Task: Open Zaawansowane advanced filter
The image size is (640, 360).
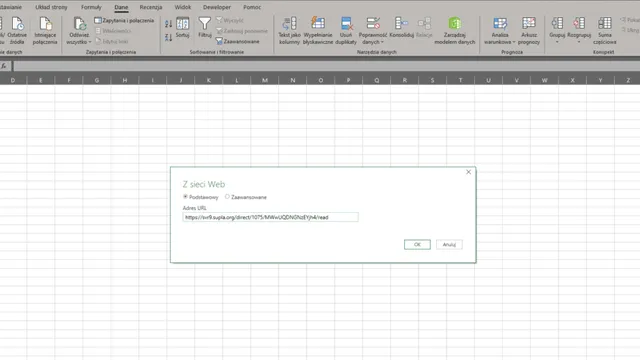Action: click(238, 41)
